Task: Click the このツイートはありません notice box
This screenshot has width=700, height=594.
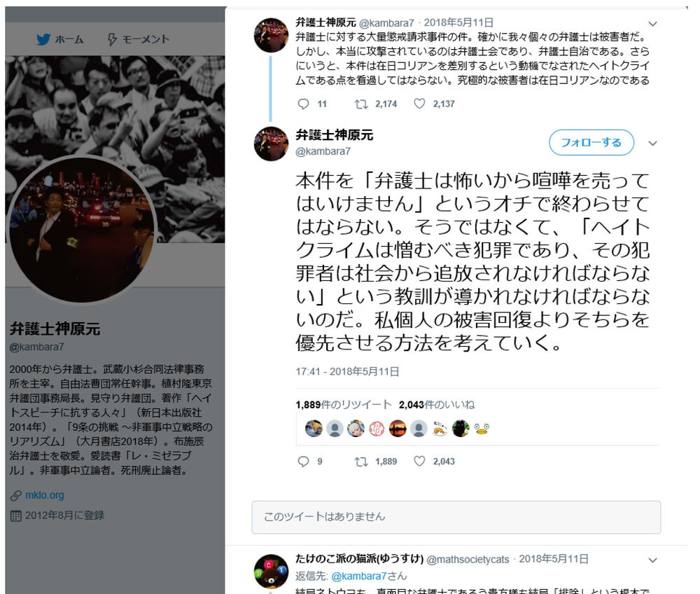Action: (x=456, y=517)
